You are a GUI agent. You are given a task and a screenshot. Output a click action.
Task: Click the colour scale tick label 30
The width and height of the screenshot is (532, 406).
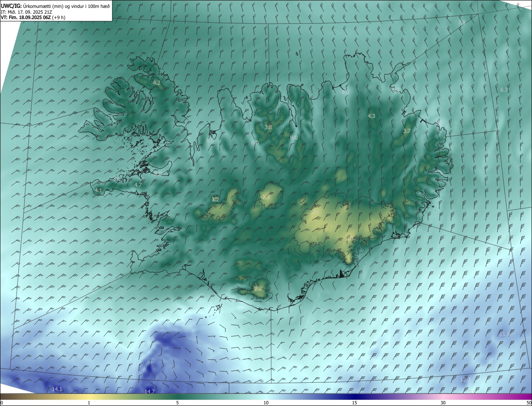tap(443, 403)
